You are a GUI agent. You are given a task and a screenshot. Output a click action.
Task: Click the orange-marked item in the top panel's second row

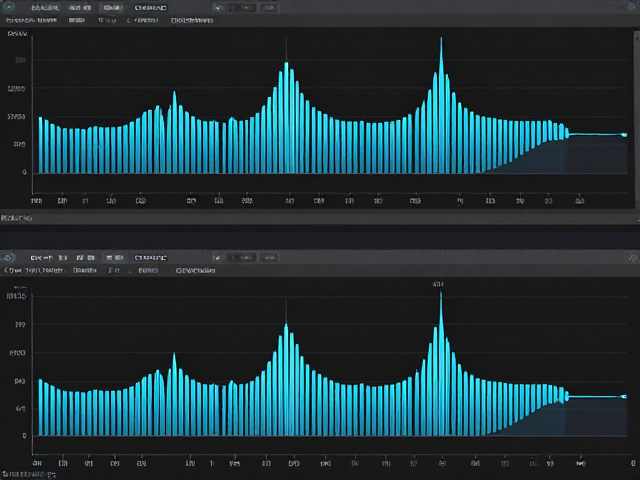(x=142, y=20)
